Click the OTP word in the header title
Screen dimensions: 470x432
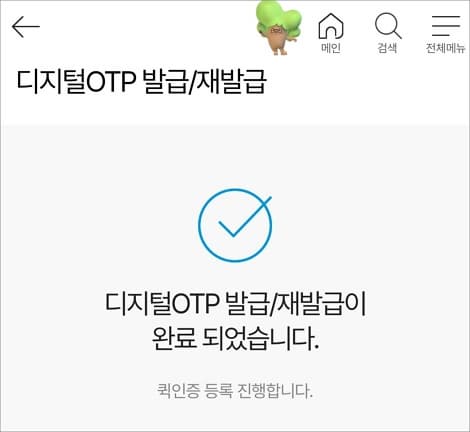click(111, 82)
